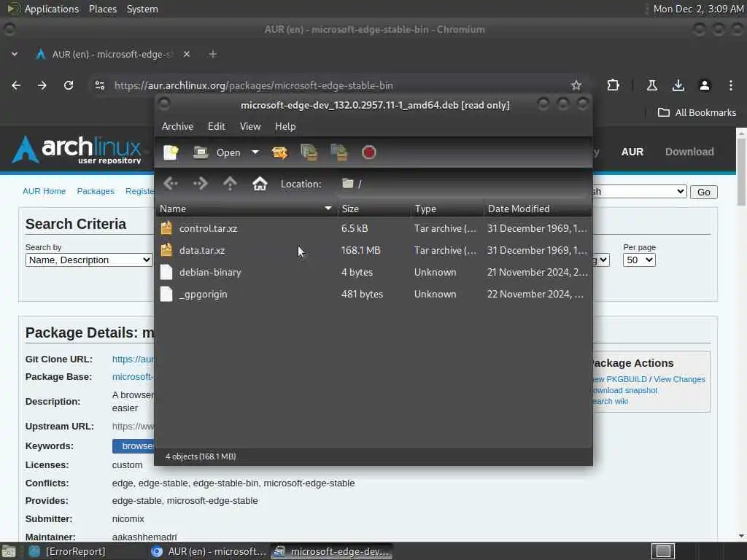Click the New Archive icon in archive manager
The image size is (747, 560).
click(171, 152)
